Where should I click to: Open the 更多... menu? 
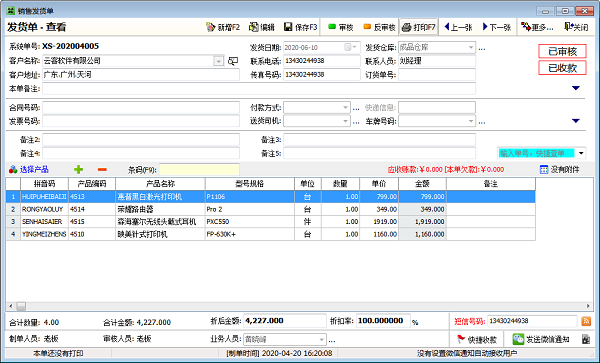(537, 27)
